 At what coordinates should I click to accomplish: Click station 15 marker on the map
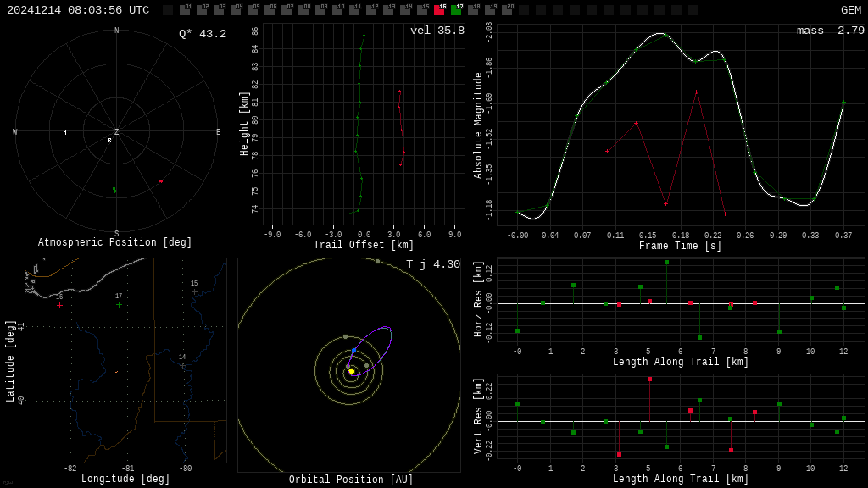(194, 291)
